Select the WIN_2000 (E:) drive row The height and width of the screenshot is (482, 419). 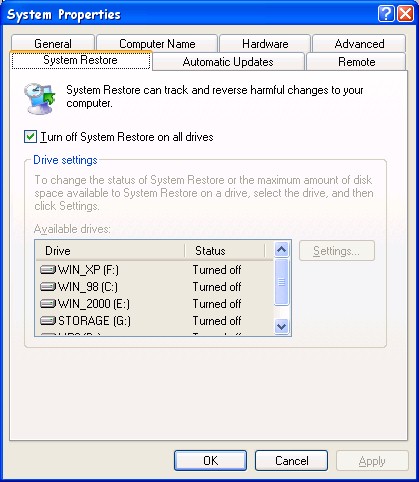click(x=154, y=303)
